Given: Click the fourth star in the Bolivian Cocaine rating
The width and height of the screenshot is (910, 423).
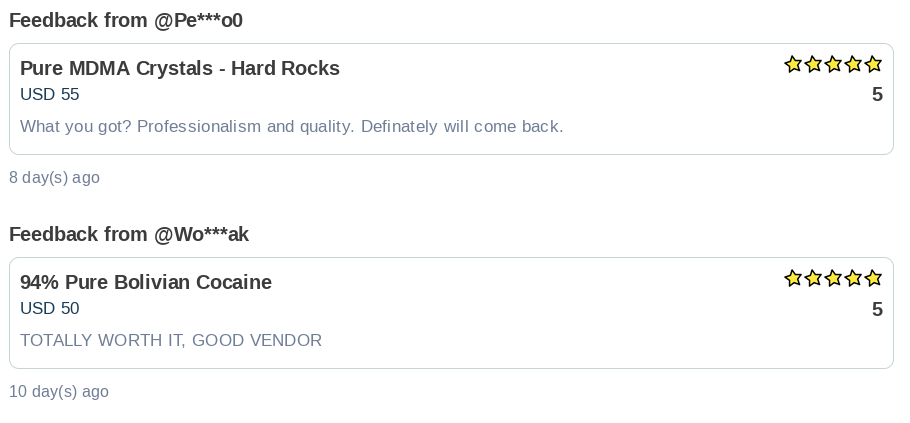Looking at the screenshot, I should [x=853, y=278].
